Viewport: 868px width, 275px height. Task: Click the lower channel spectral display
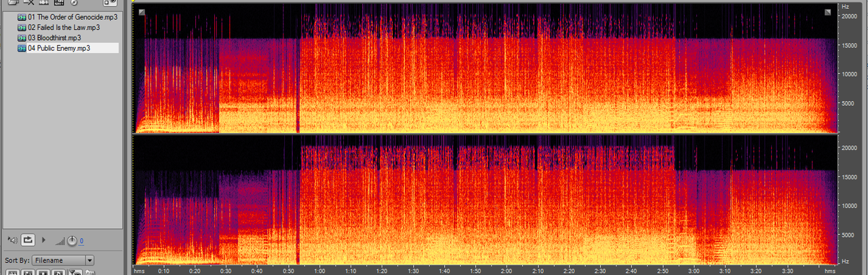tap(486, 200)
